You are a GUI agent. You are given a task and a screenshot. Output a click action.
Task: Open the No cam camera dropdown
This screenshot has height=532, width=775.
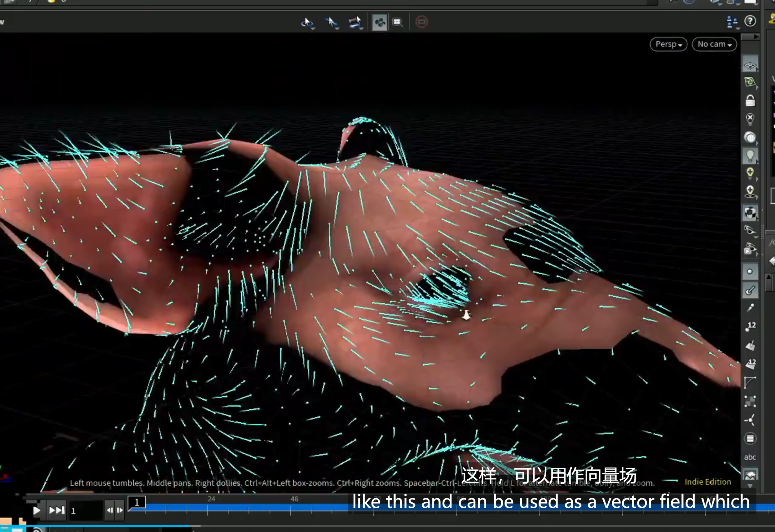[714, 44]
